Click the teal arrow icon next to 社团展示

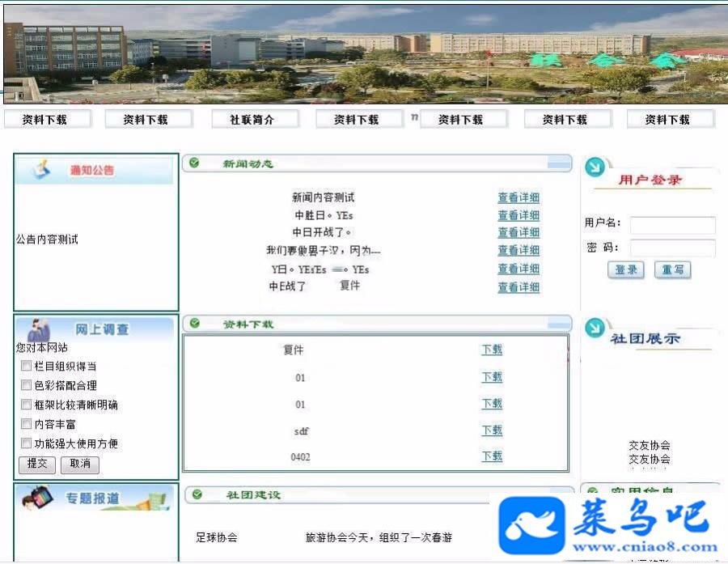pyautogui.click(x=595, y=328)
